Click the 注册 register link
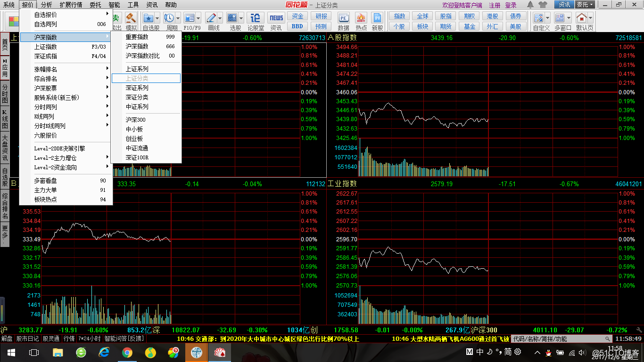The image size is (644, 362). [495, 5]
